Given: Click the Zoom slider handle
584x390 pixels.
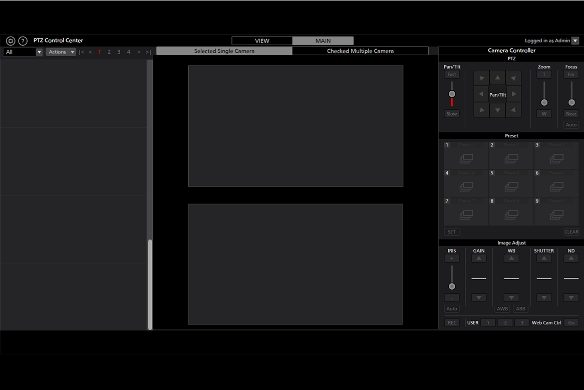Looking at the screenshot, I should [544, 102].
